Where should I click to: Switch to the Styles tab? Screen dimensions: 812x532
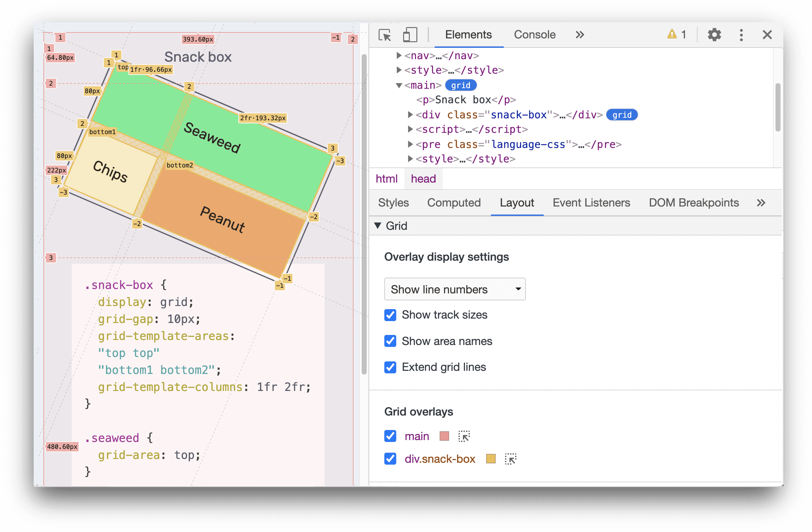click(393, 202)
